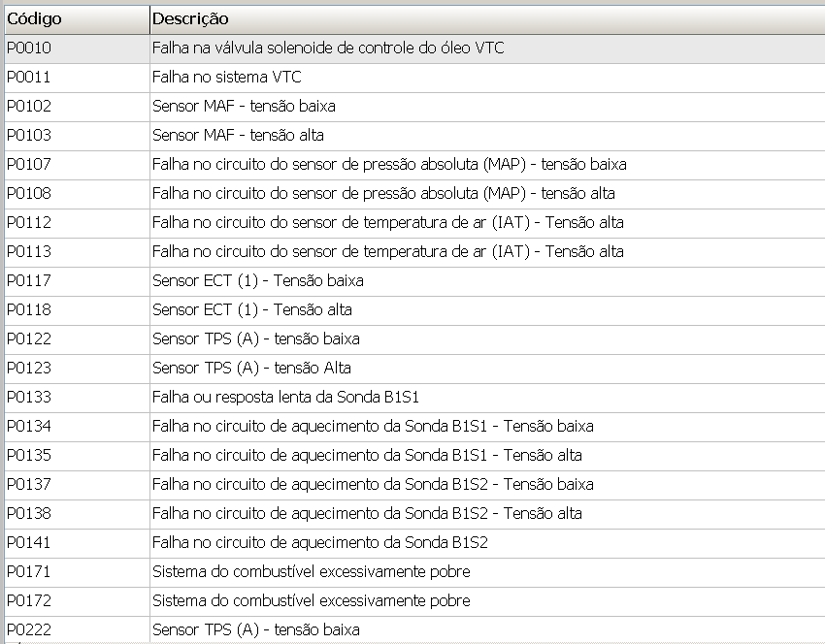Select the P0112 code cell
This screenshot has width=825, height=644.
click(x=29, y=222)
